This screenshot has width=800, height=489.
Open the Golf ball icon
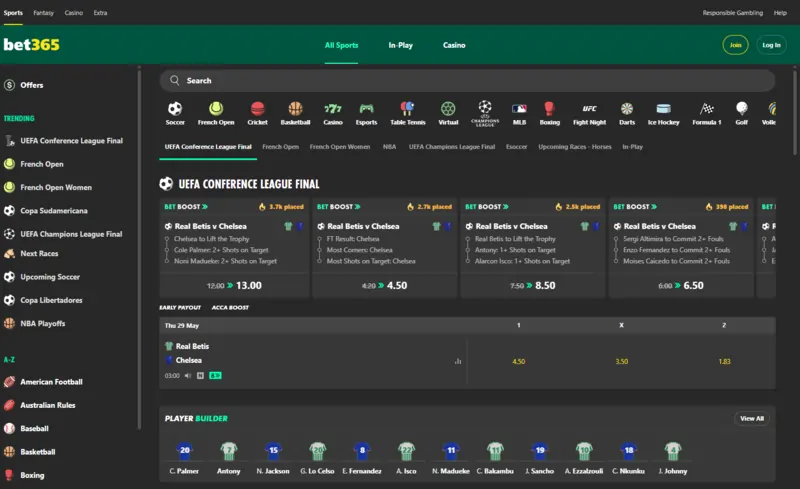coord(742,109)
